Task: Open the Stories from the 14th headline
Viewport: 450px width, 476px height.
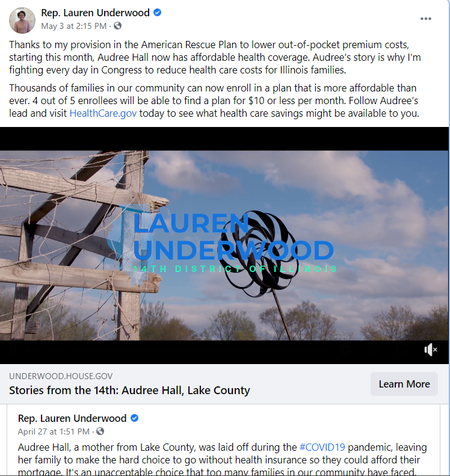Action: coord(129,390)
